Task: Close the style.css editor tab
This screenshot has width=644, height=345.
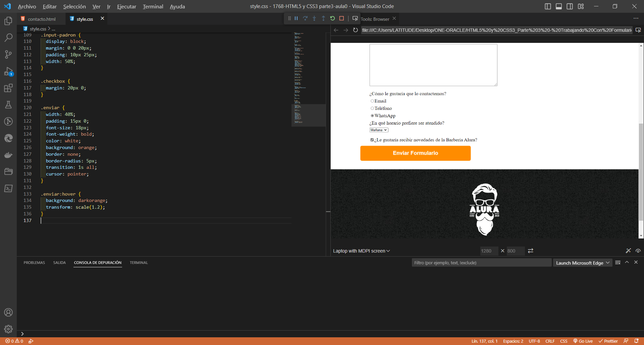Action: click(102, 18)
